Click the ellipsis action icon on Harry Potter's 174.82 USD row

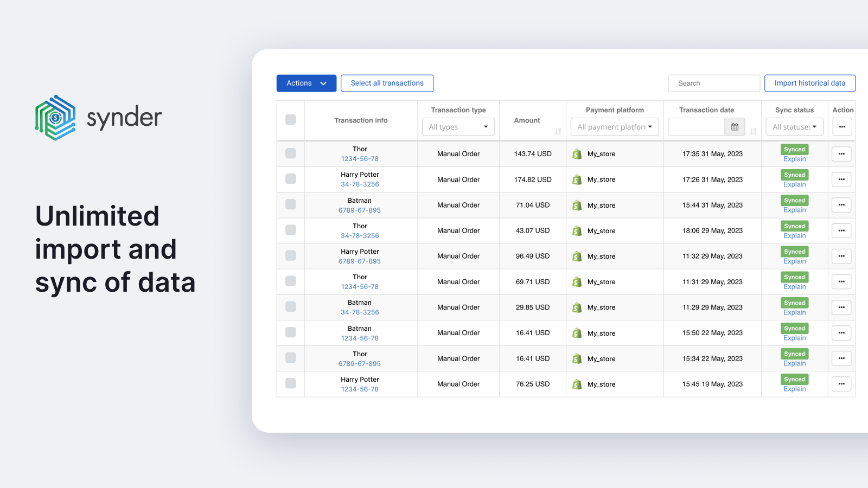(841, 179)
